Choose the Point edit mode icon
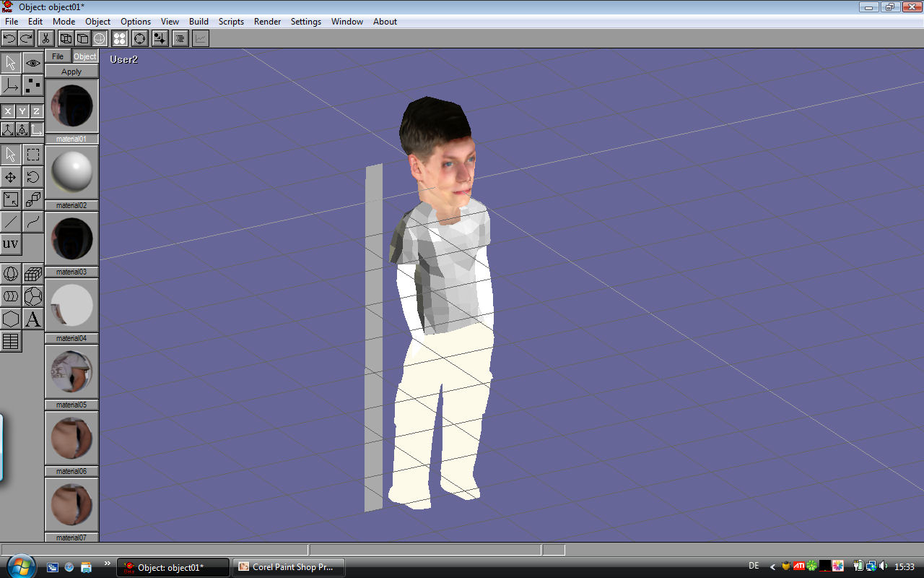The width and height of the screenshot is (924, 578). coord(32,86)
